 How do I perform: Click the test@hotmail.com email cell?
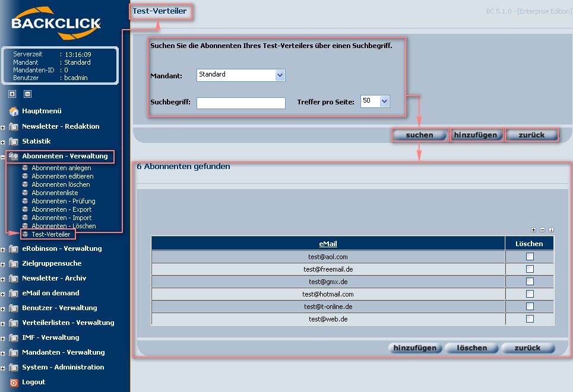coord(328,294)
